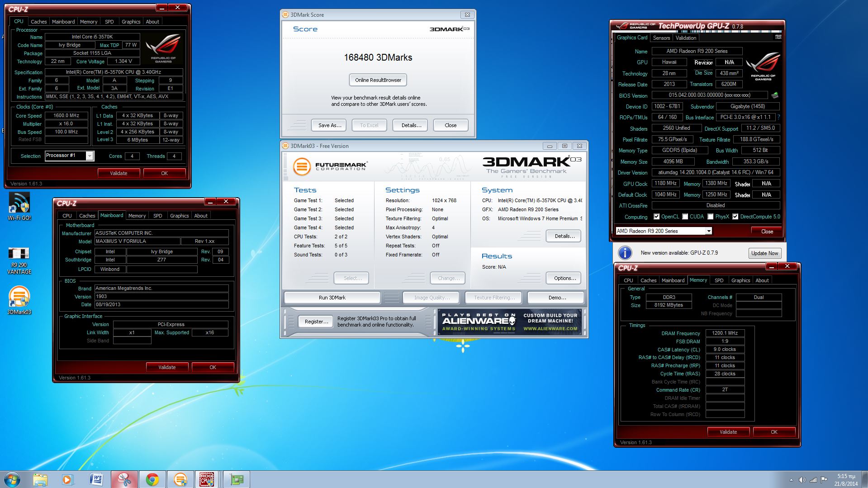Click "New version available: GPU-Z 0.7.9" text
Screen dimensions: 868x488
[679, 253]
